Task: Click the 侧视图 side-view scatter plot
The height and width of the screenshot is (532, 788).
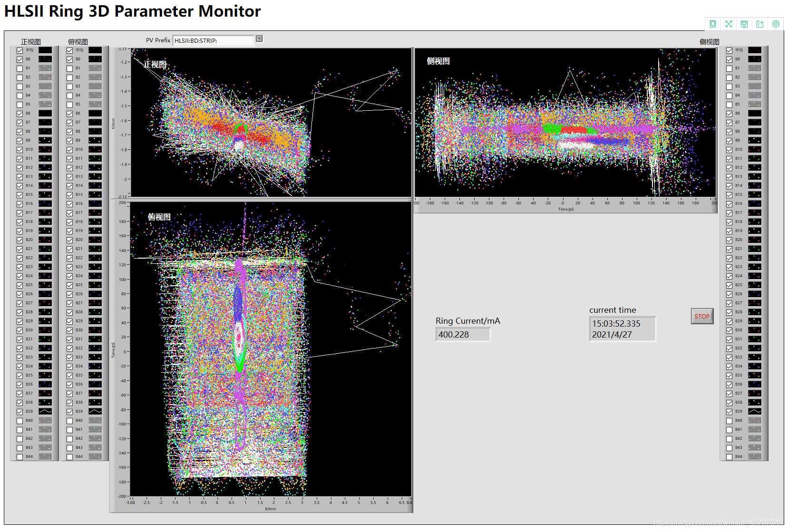Action: 565,122
